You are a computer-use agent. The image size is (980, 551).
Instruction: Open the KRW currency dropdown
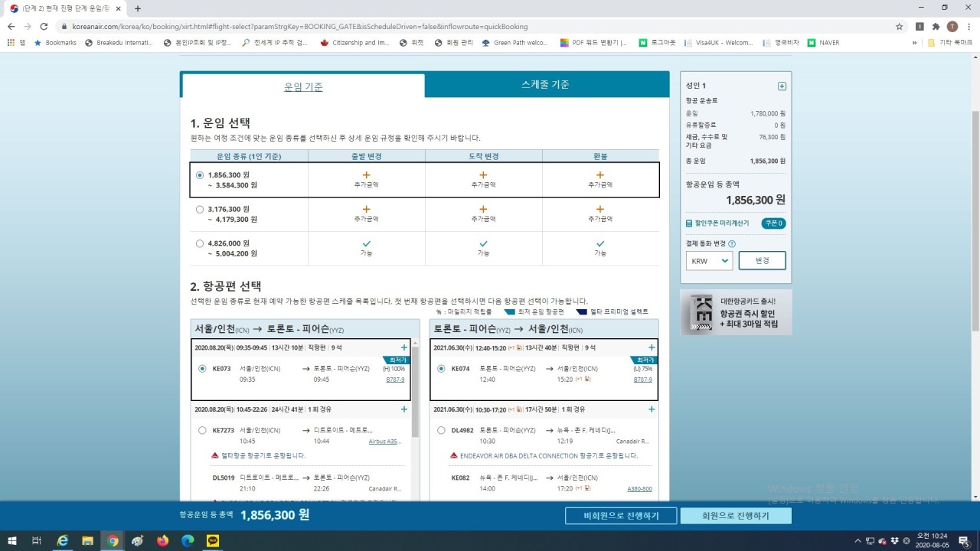[709, 261]
